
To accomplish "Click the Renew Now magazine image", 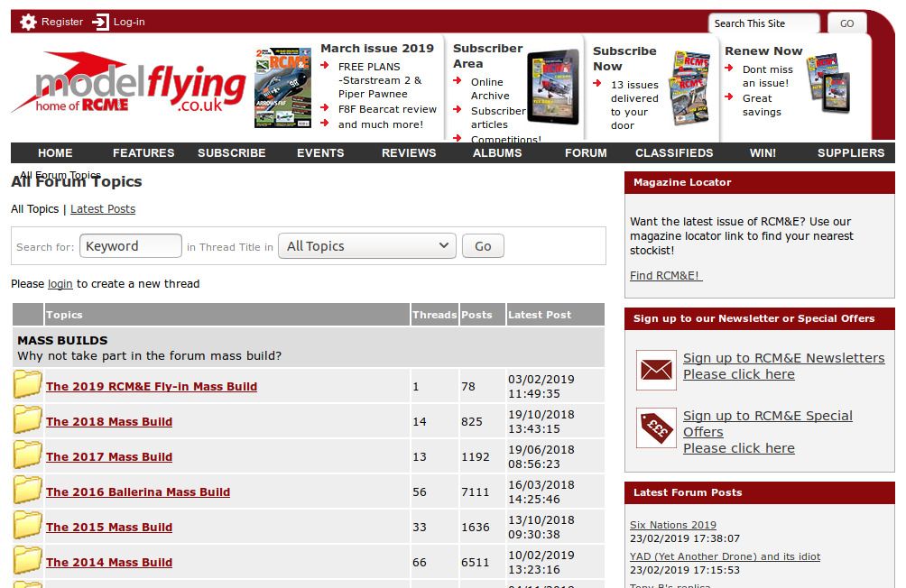I will (x=828, y=83).
